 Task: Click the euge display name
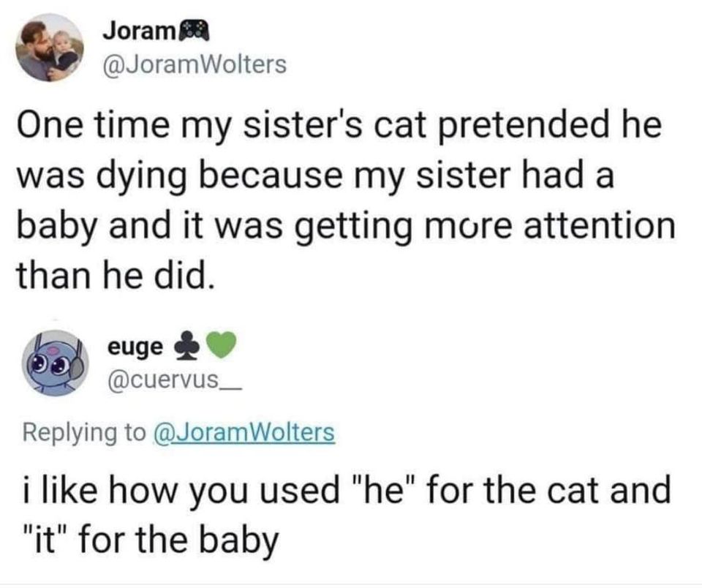tap(135, 347)
